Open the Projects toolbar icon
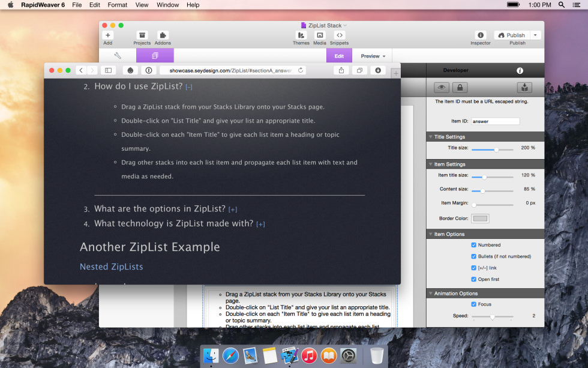This screenshot has width=588, height=368. pos(142,35)
